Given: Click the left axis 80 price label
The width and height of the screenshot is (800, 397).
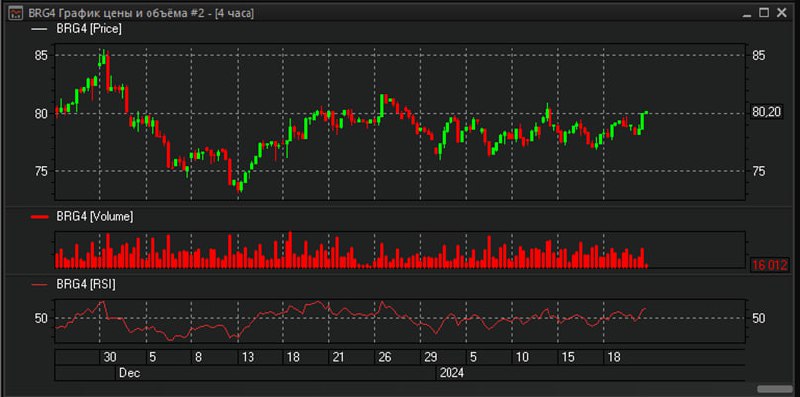Looking at the screenshot, I should (x=41, y=113).
